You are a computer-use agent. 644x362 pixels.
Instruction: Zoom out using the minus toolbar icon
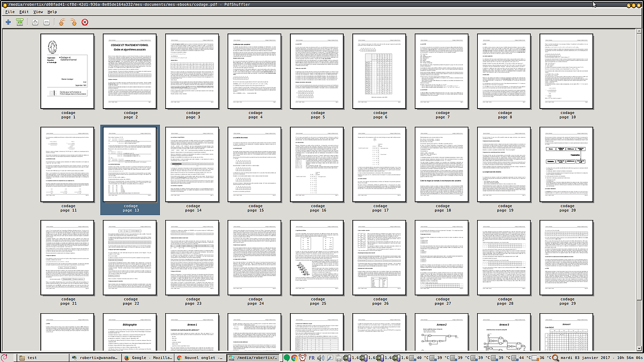[47, 22]
